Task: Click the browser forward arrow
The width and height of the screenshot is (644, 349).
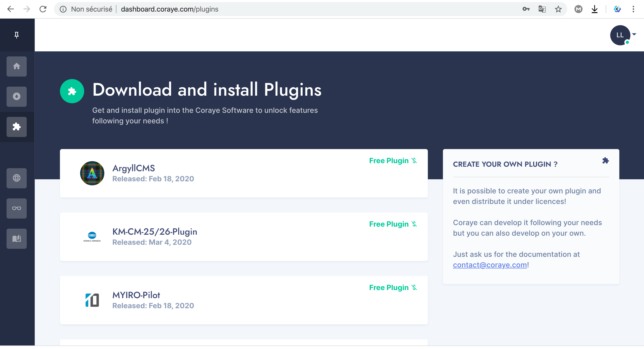Action: point(27,9)
